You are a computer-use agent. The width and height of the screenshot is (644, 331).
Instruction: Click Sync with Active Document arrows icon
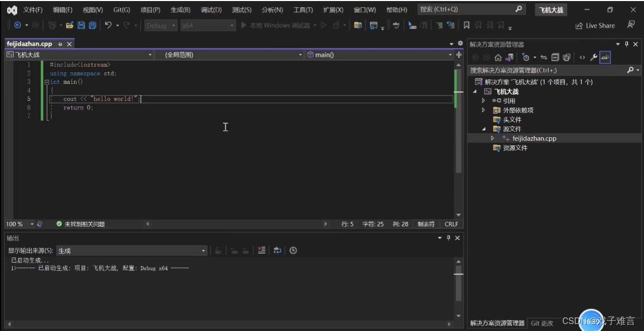(544, 58)
